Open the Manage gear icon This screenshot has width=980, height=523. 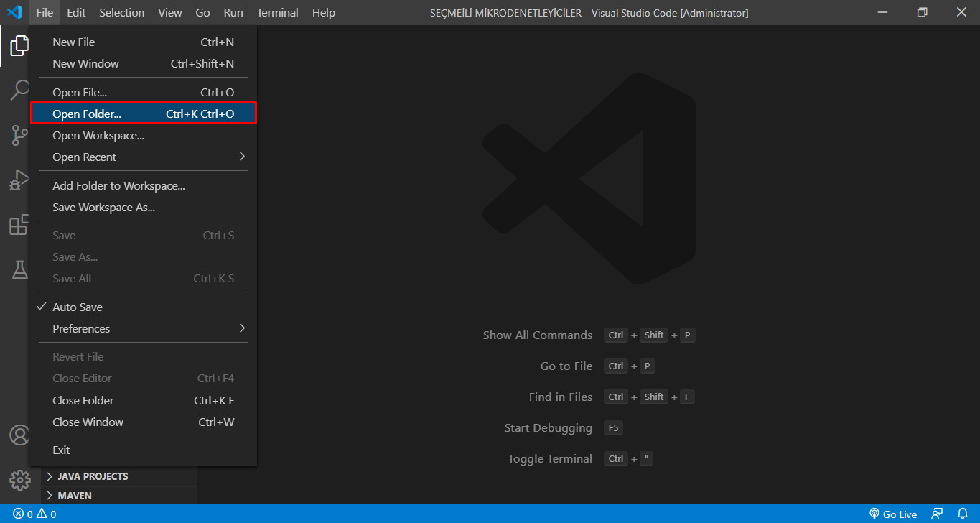pyautogui.click(x=19, y=479)
